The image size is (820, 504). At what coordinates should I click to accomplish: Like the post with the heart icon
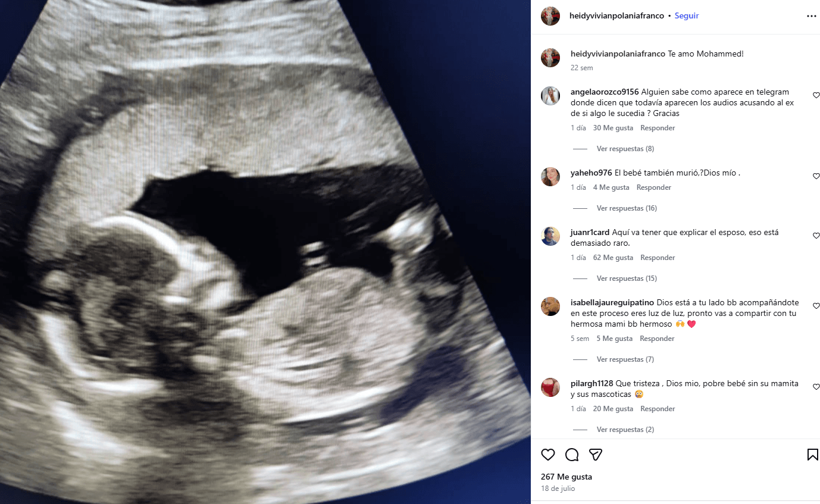coord(548,455)
